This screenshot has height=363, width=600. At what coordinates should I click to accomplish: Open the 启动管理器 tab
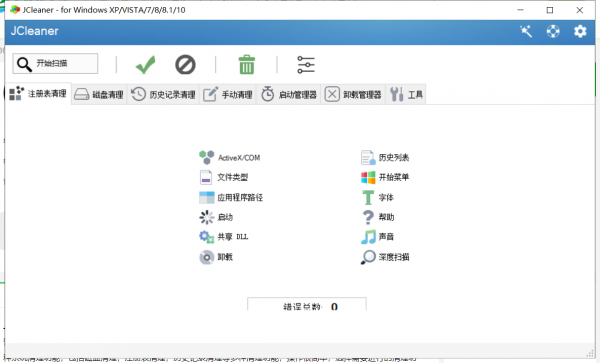click(289, 94)
